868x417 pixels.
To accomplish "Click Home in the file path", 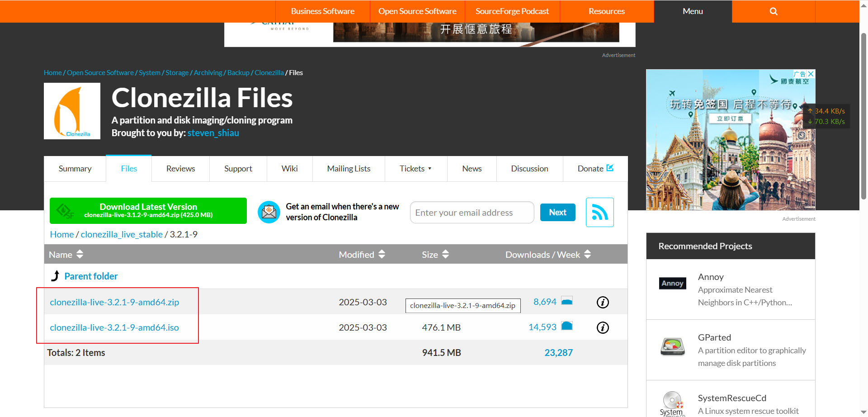I will point(62,234).
